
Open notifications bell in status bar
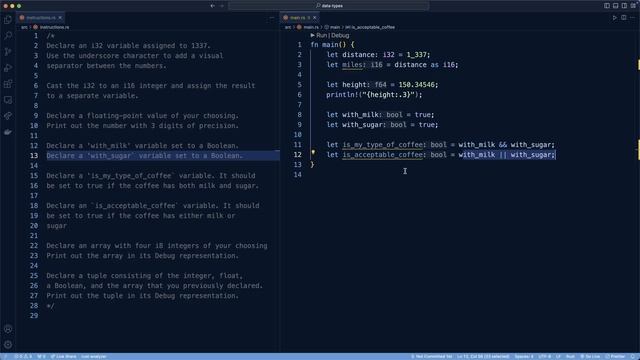click(633, 356)
